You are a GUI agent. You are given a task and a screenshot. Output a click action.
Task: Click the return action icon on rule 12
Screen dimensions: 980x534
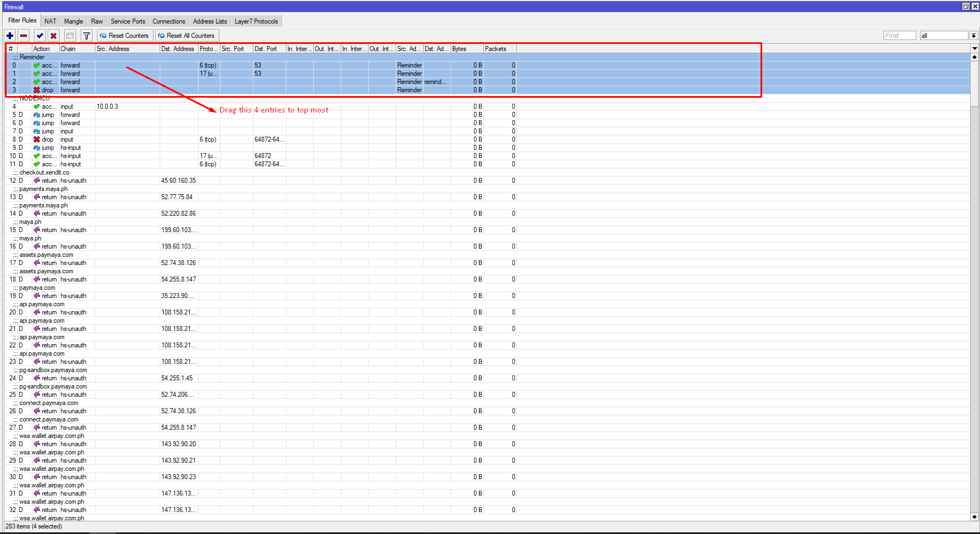pyautogui.click(x=37, y=181)
